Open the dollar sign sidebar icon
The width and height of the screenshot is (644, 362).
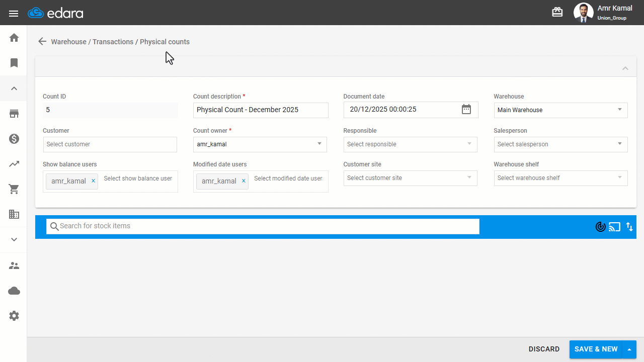click(x=14, y=139)
